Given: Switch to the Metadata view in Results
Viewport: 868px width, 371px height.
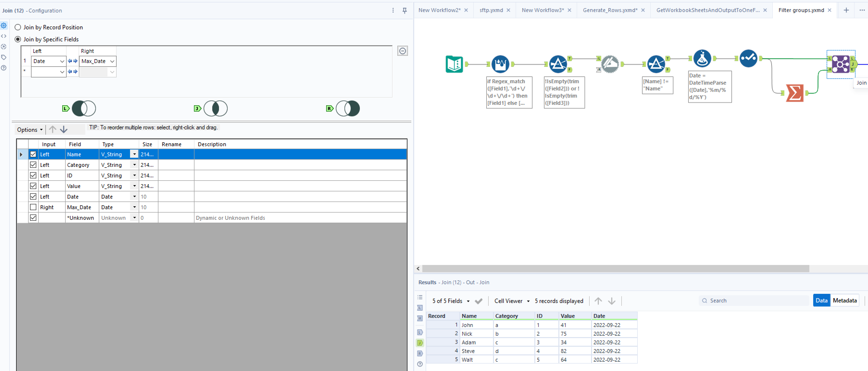Looking at the screenshot, I should (845, 300).
